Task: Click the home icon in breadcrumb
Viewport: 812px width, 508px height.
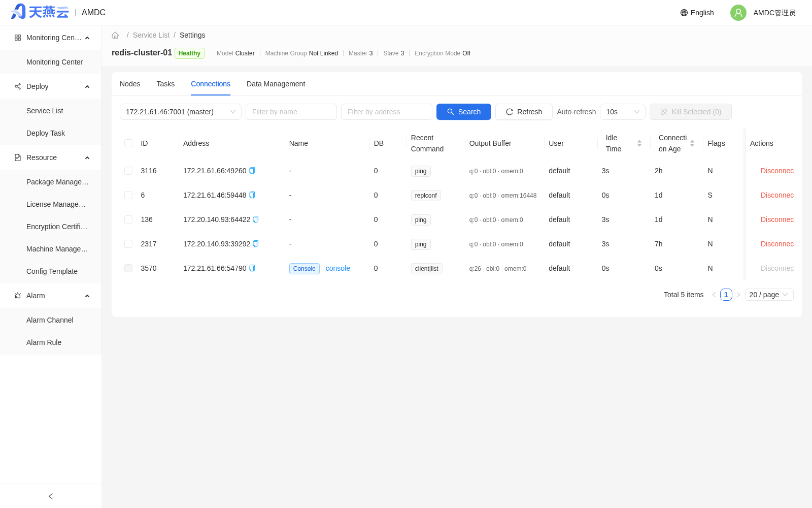Action: [115, 35]
